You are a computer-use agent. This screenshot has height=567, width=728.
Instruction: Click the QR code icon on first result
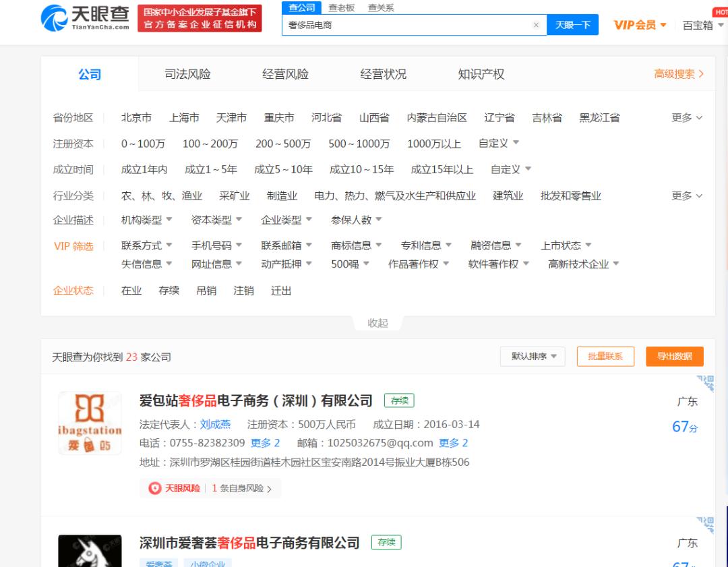[705, 383]
